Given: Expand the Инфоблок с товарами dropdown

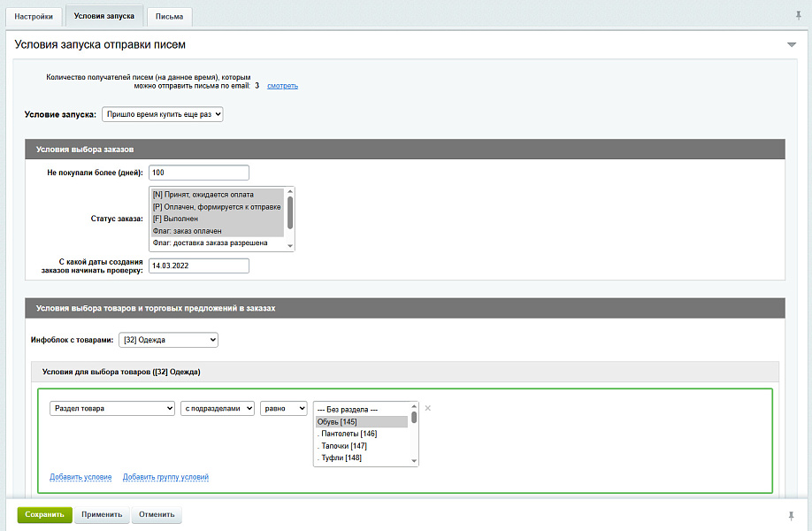Looking at the screenshot, I should click(168, 340).
